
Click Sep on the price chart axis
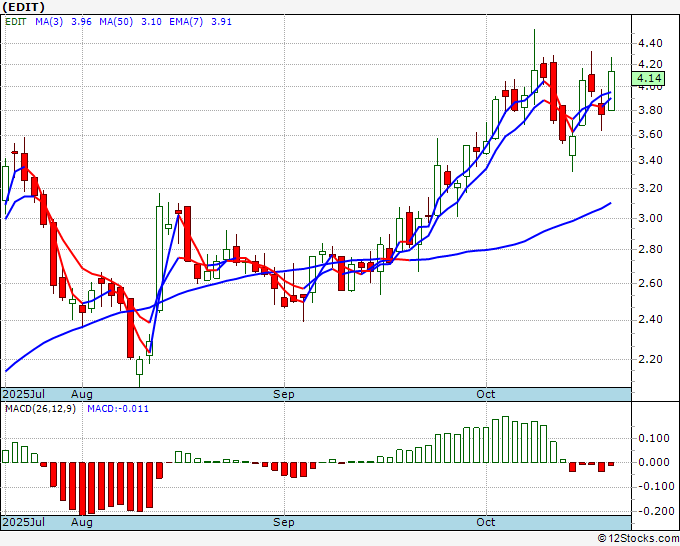(284, 394)
